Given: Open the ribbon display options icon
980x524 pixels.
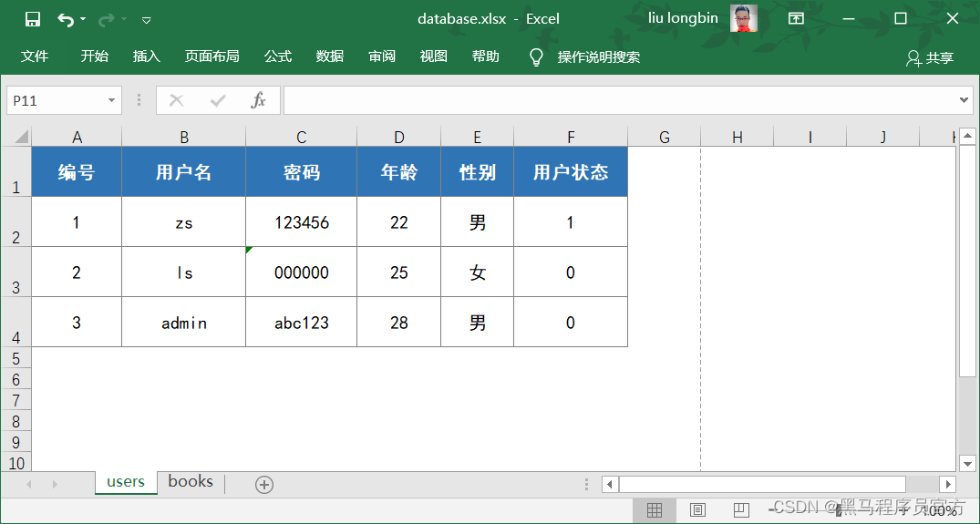Looking at the screenshot, I should click(x=796, y=19).
